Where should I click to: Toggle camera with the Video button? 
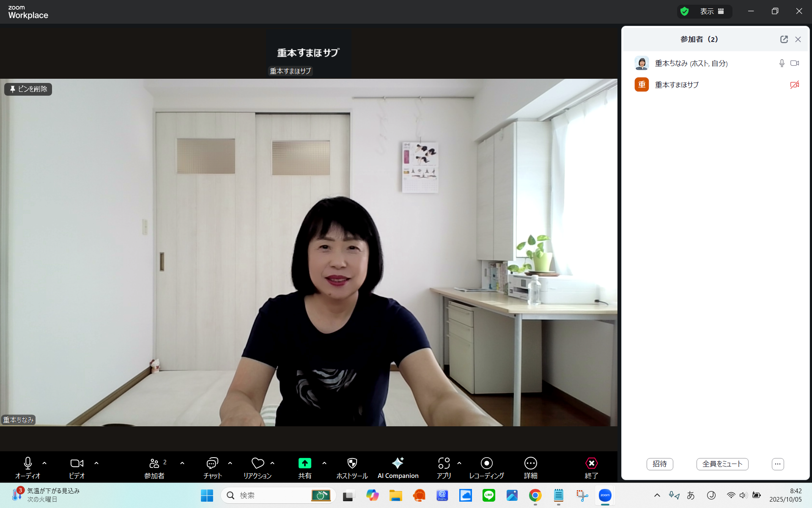(77, 463)
